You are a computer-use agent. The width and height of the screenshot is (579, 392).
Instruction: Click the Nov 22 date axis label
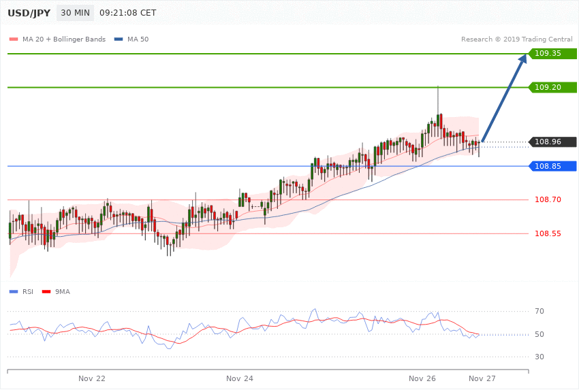[91, 378]
